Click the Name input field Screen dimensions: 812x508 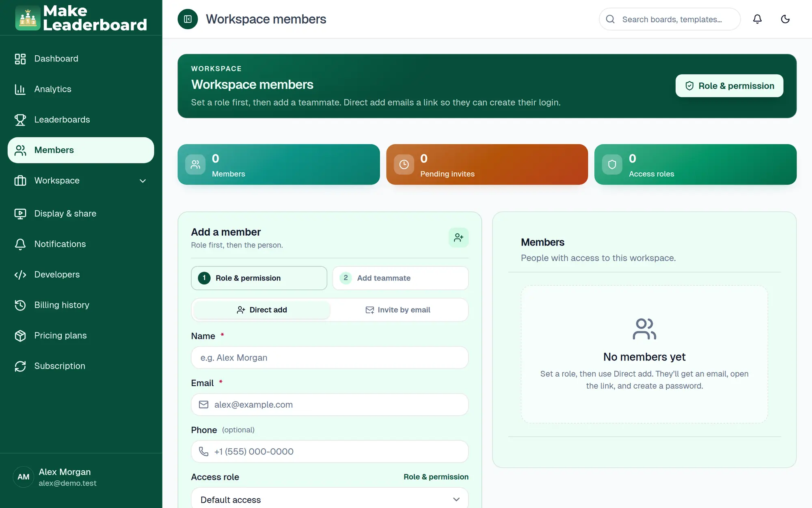tap(330, 358)
